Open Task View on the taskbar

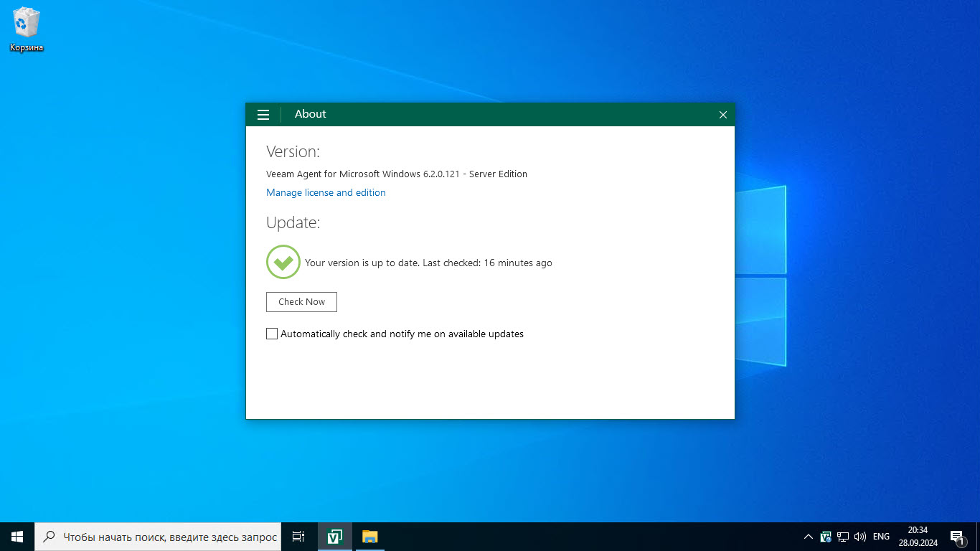tap(299, 537)
